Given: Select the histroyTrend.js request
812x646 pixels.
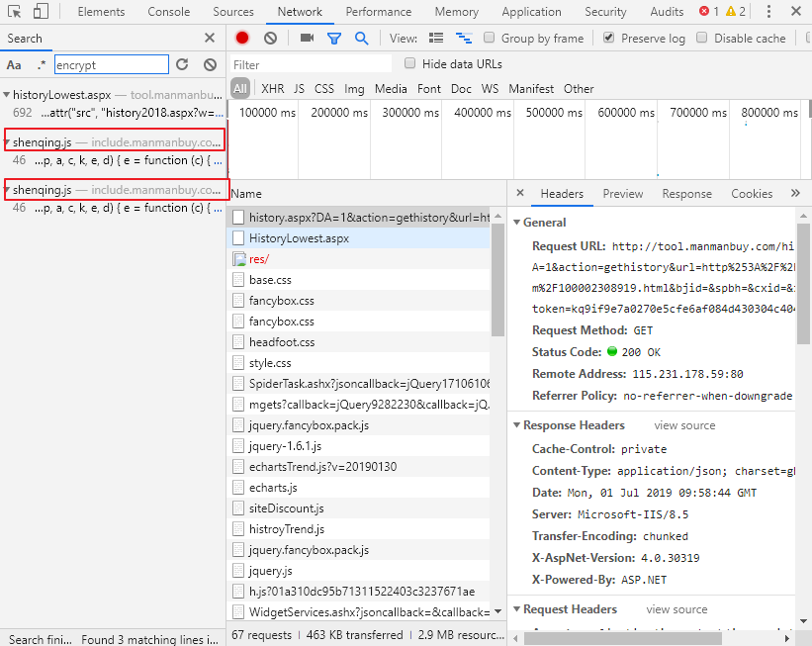Looking at the screenshot, I should [358, 529].
